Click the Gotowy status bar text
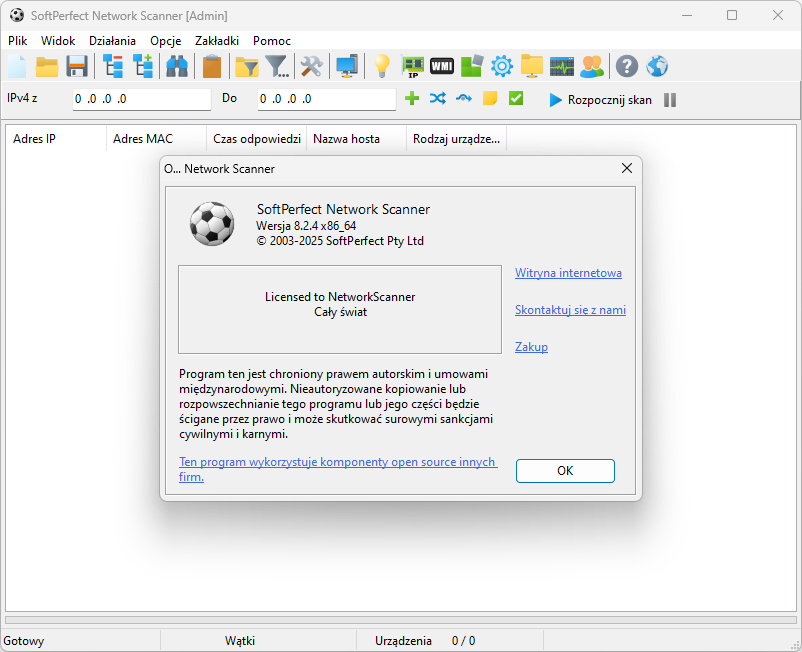This screenshot has width=802, height=652. pos(24,641)
